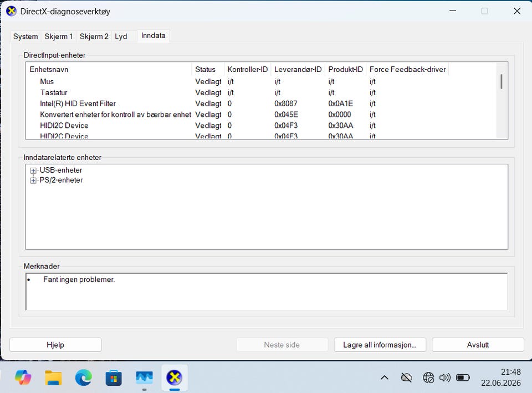Open the Skjerm 2 tab

(94, 36)
